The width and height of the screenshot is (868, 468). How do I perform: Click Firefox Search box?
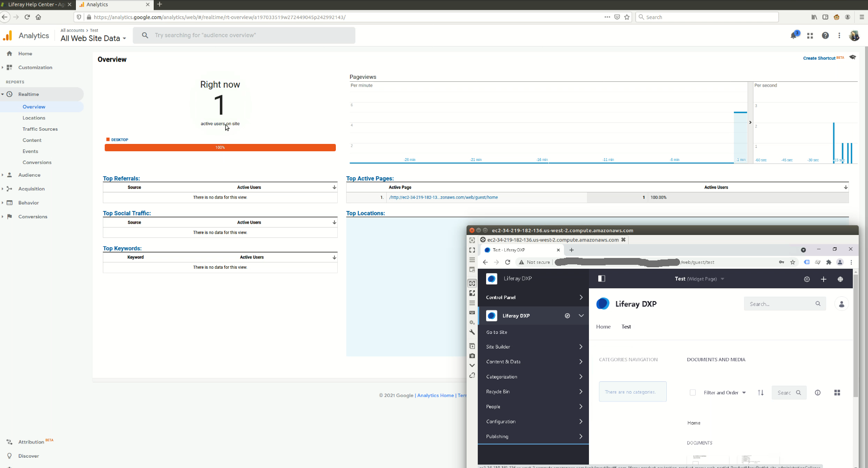pyautogui.click(x=707, y=17)
